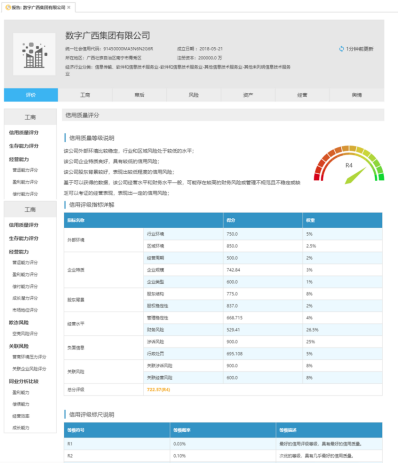The image size is (398, 464).
Task: Click the weight value 25%
Action: click(x=311, y=342)
